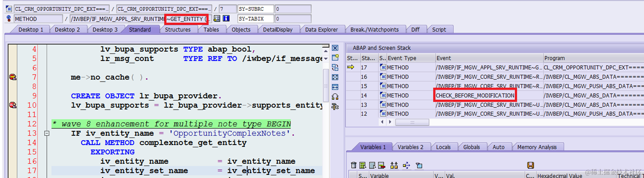Click the SY-SUBRC variable field
The image size is (644, 178).
256,9
